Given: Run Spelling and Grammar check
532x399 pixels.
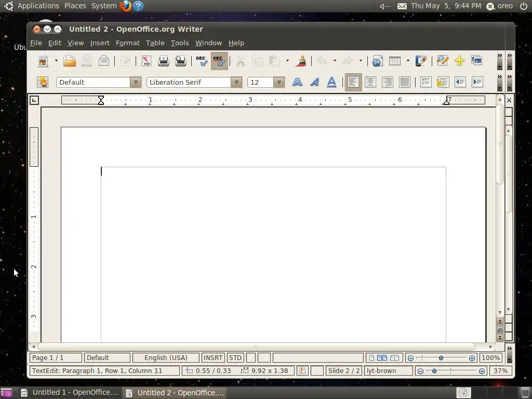Looking at the screenshot, I should tap(202, 61).
